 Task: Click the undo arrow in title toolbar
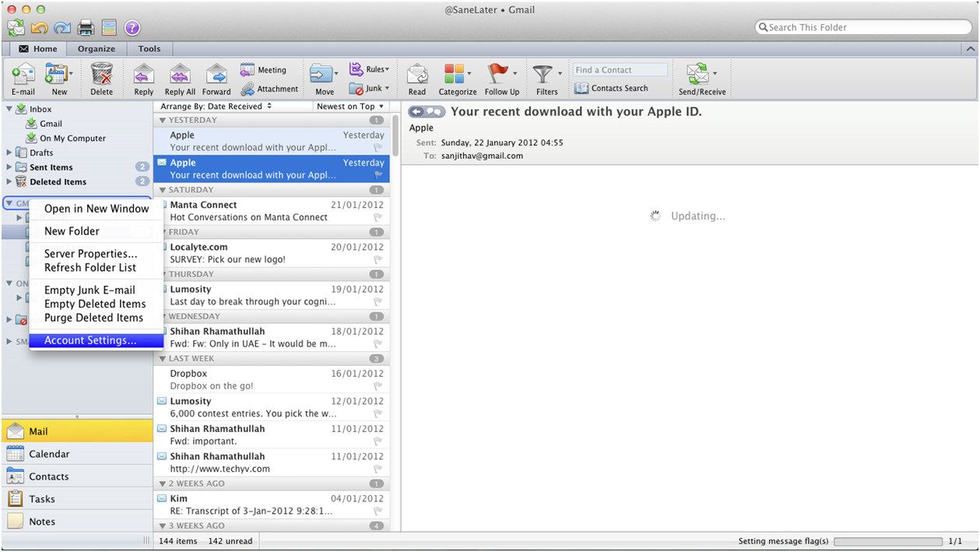click(40, 28)
